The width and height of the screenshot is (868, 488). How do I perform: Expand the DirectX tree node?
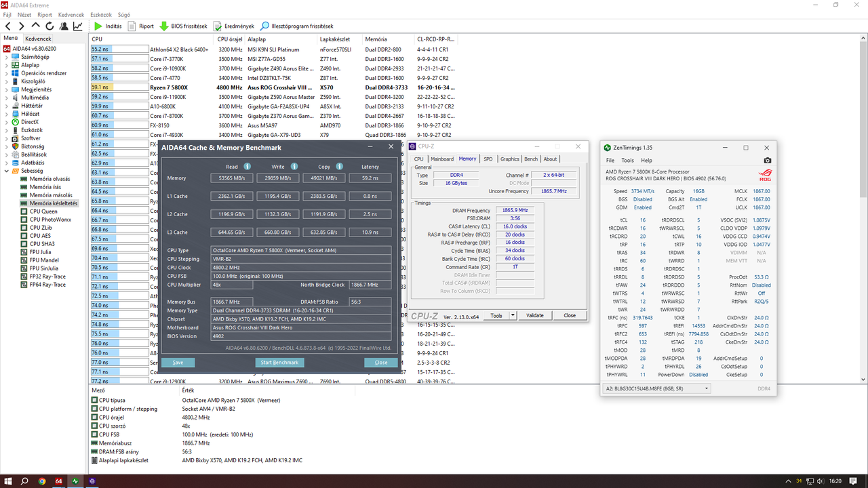[6, 122]
